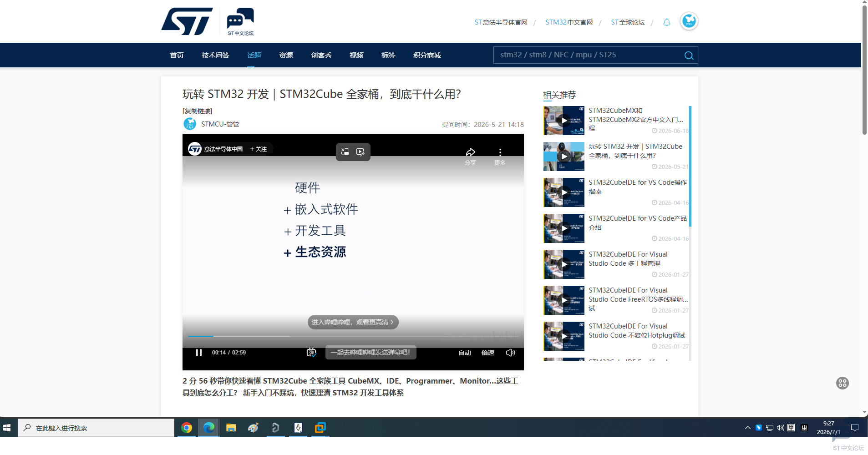Viewport: 868px width, 455px height.
Task: Click STMCU-管管 author avatar
Action: [189, 124]
